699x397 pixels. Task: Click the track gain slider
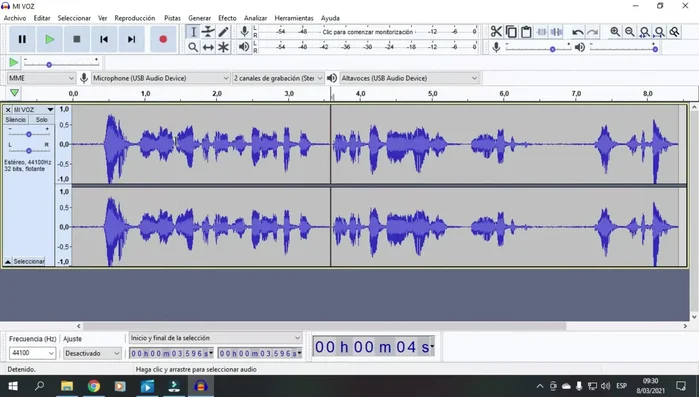[29, 134]
